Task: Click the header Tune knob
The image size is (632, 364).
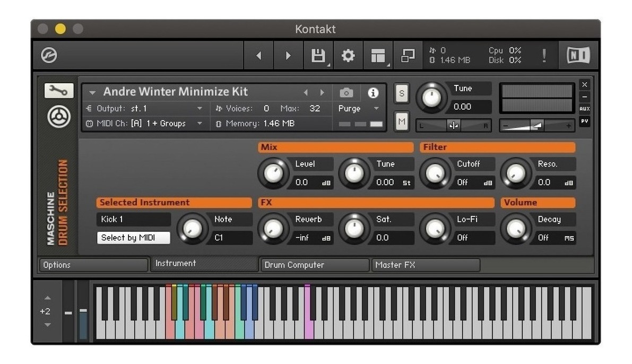Action: (x=431, y=98)
